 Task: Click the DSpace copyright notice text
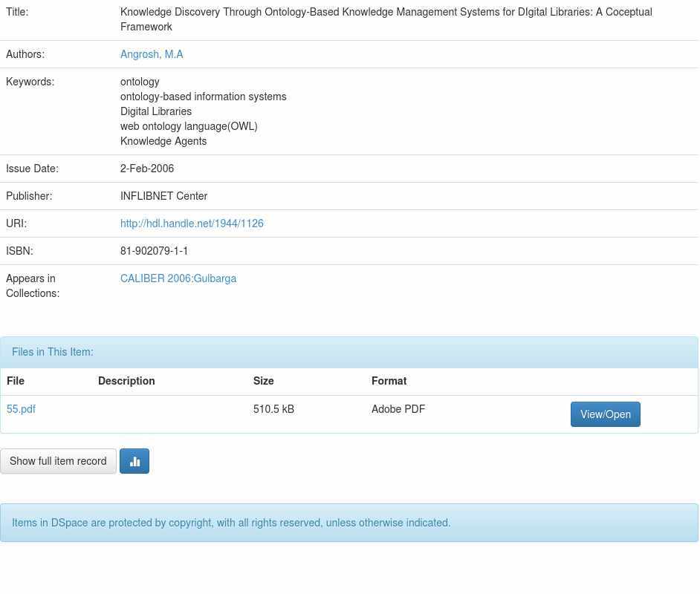pyautogui.click(x=231, y=523)
